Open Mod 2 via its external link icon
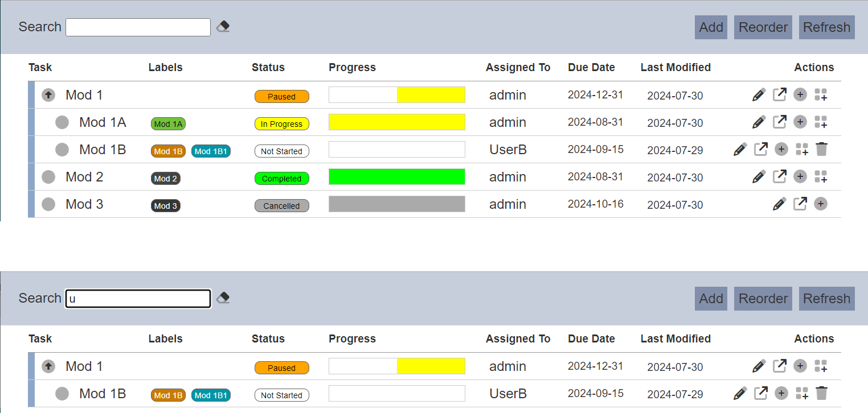868x413 pixels. click(780, 176)
